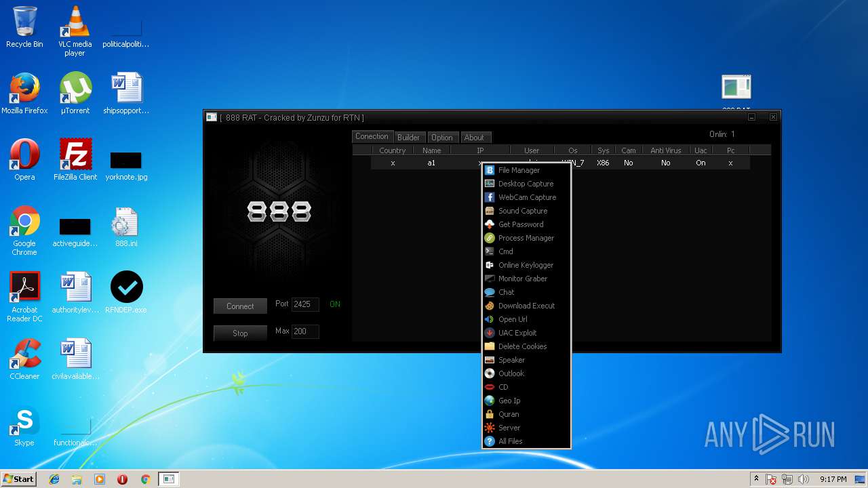Switch to the Conection tab
This screenshot has width=868, height=488.
pos(372,136)
